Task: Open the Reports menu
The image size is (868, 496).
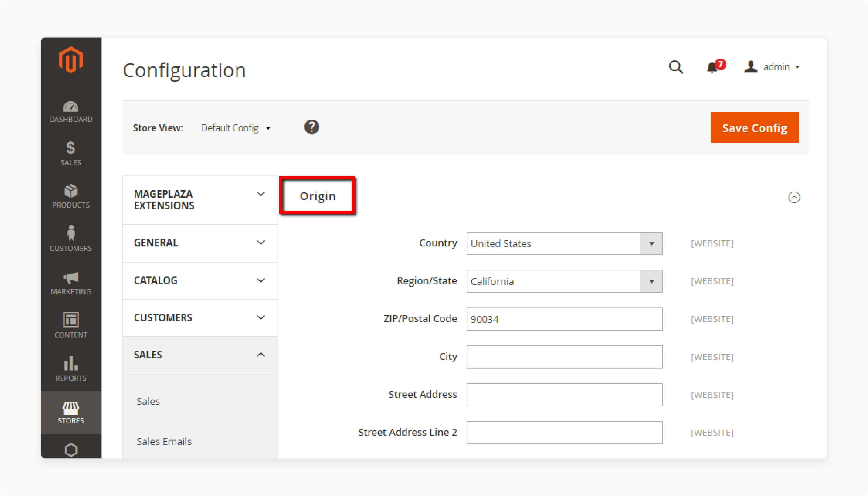Action: click(x=71, y=369)
